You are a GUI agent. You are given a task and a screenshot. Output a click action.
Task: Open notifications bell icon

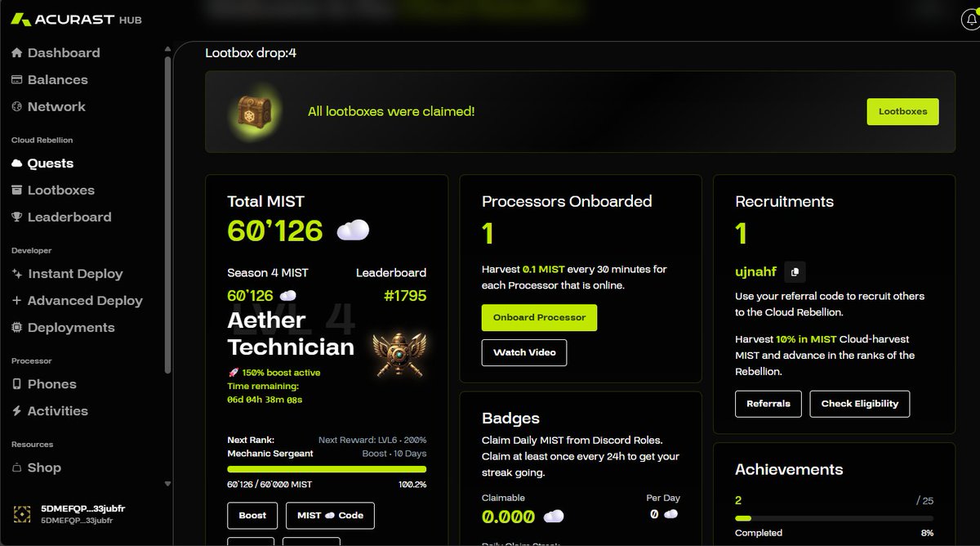click(969, 20)
